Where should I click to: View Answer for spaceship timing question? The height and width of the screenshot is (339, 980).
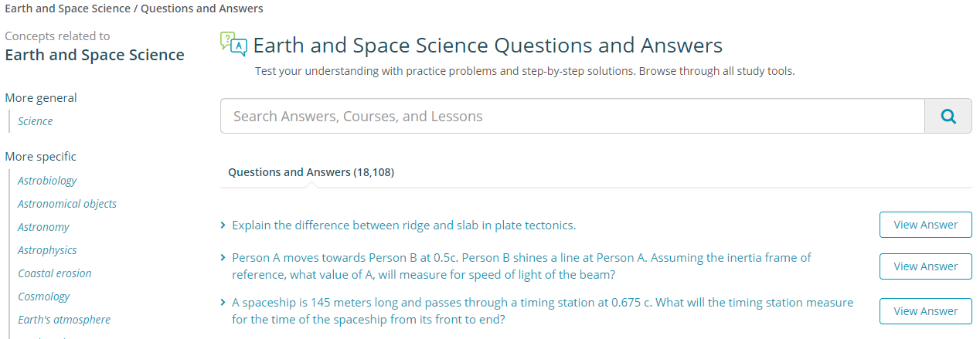click(x=926, y=311)
